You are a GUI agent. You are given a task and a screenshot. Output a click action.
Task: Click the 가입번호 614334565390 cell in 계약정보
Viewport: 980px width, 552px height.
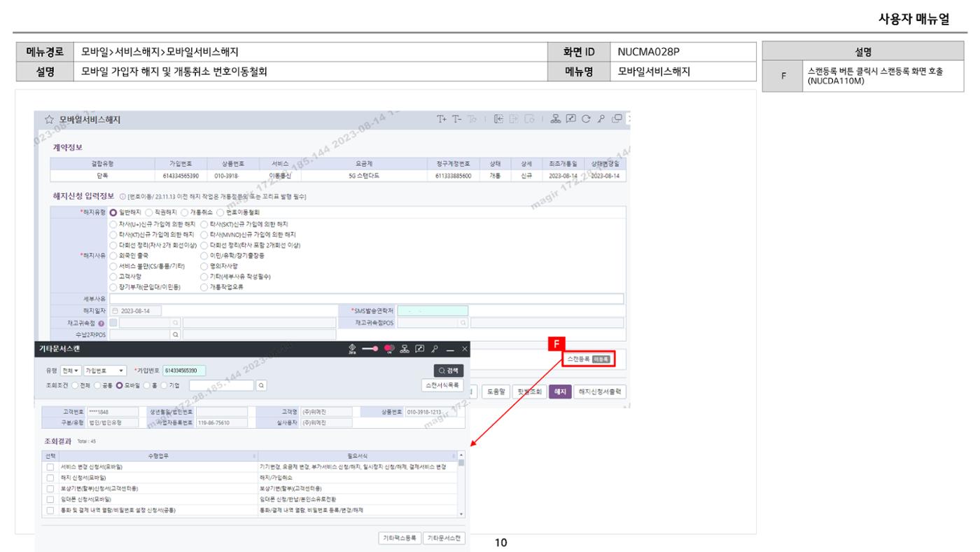click(181, 176)
